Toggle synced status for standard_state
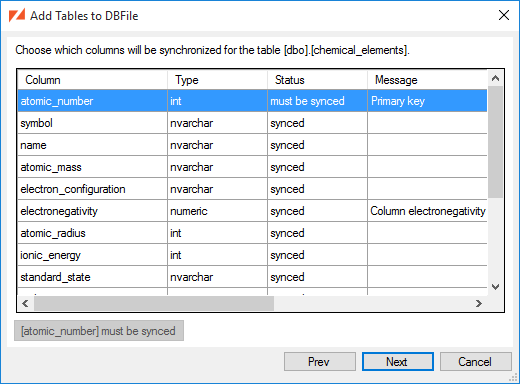This screenshot has height=384, width=520. point(287,277)
